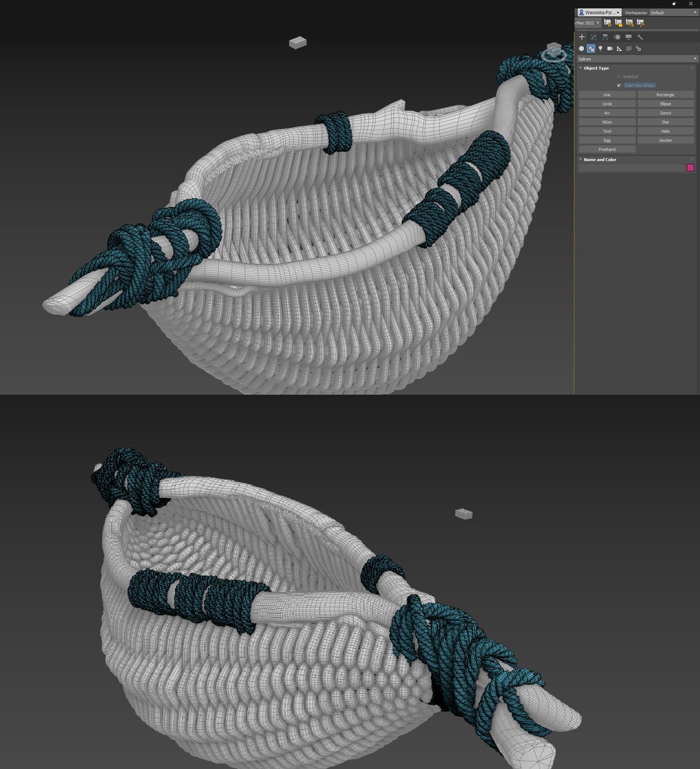Open the pink object color swatch
Screen dimensions: 700x769
point(690,168)
